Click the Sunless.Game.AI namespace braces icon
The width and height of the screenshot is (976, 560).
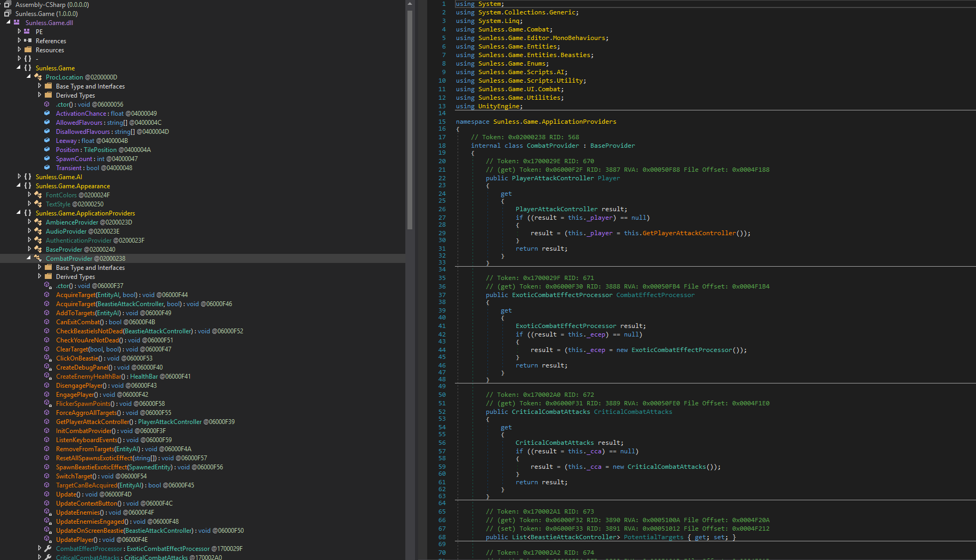pos(28,177)
